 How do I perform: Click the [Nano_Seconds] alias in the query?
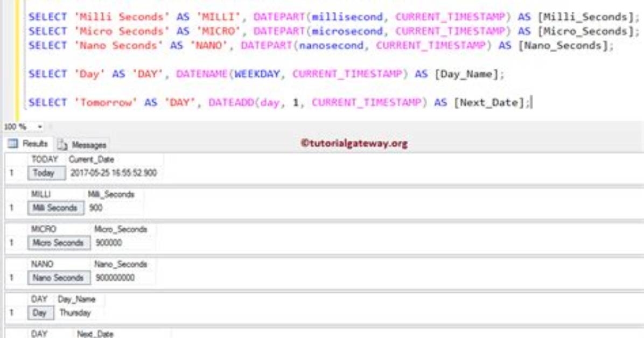563,45
